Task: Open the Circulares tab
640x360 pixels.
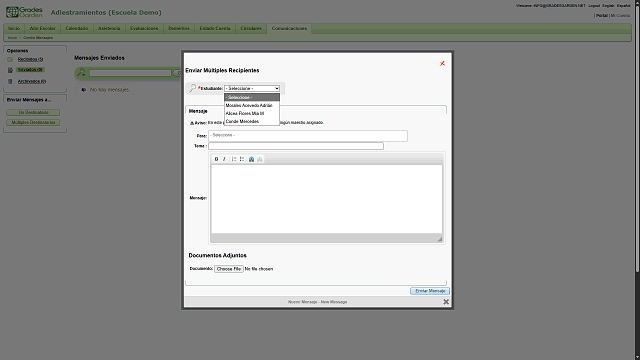Action: pos(251,29)
